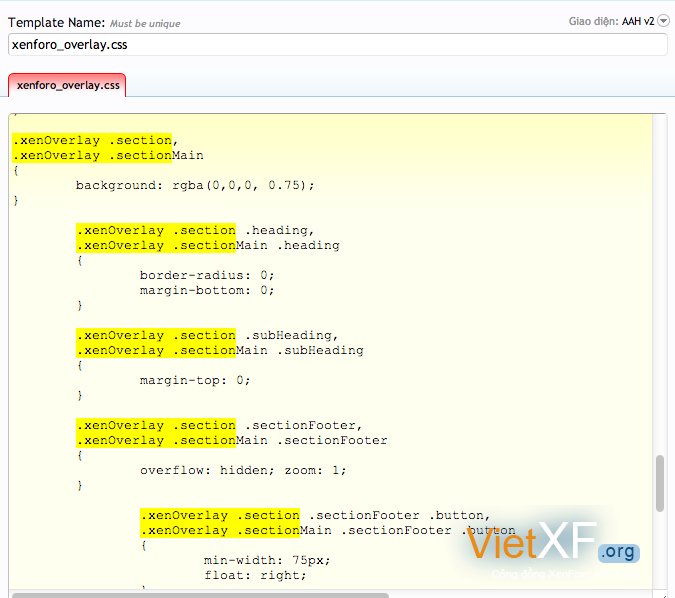Click the border-radius: 0 line

(x=206, y=275)
